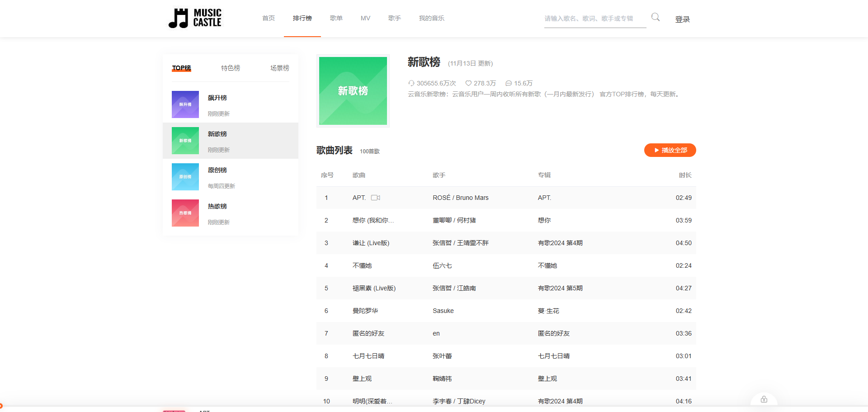Click the 专辑 column header
Screen dimensions: 868x412
click(544, 175)
